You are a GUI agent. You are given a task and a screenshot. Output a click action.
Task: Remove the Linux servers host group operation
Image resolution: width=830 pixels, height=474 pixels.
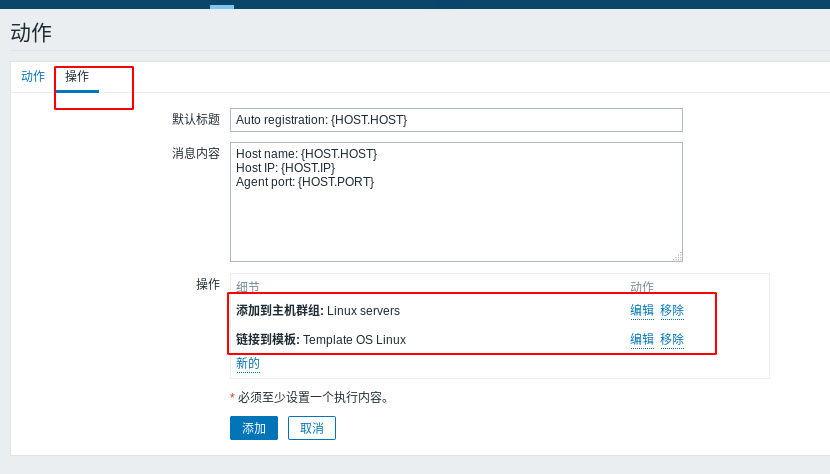pyautogui.click(x=672, y=310)
